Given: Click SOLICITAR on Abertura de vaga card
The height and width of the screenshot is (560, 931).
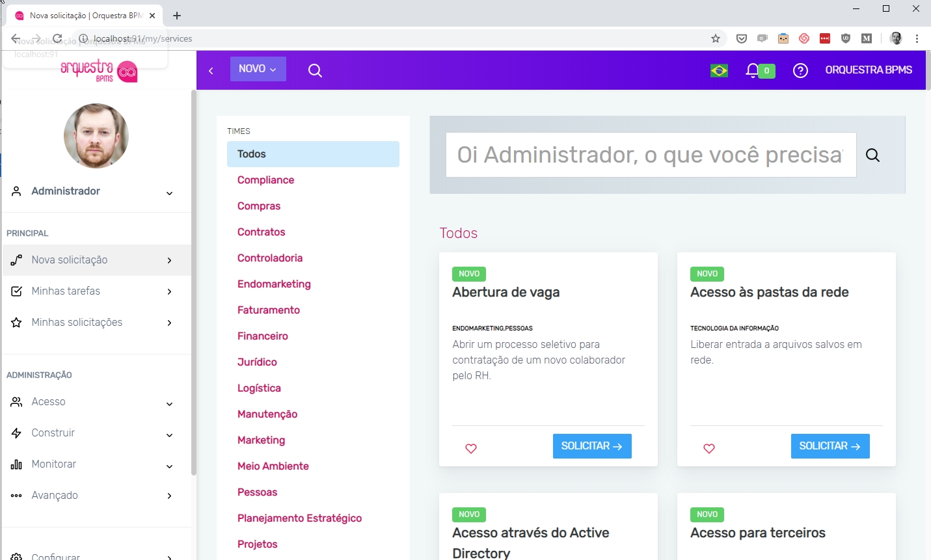Looking at the screenshot, I should click(591, 446).
